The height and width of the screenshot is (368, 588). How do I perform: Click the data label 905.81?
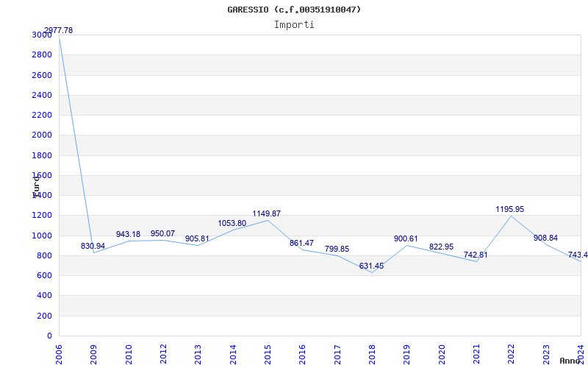[197, 238]
